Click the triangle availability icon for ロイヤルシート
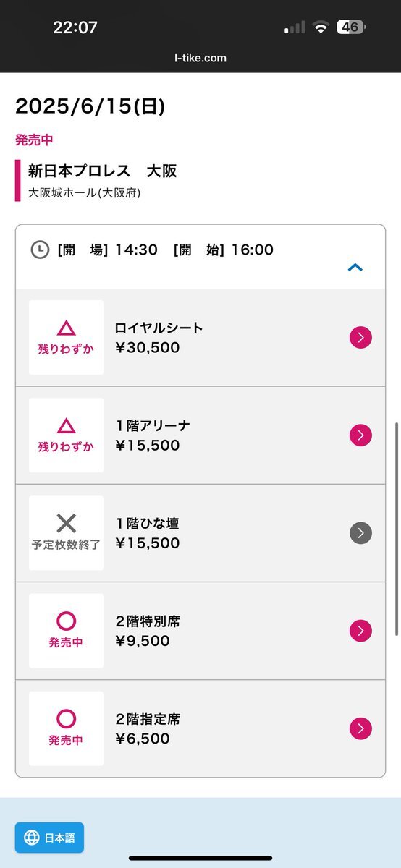 click(x=66, y=328)
